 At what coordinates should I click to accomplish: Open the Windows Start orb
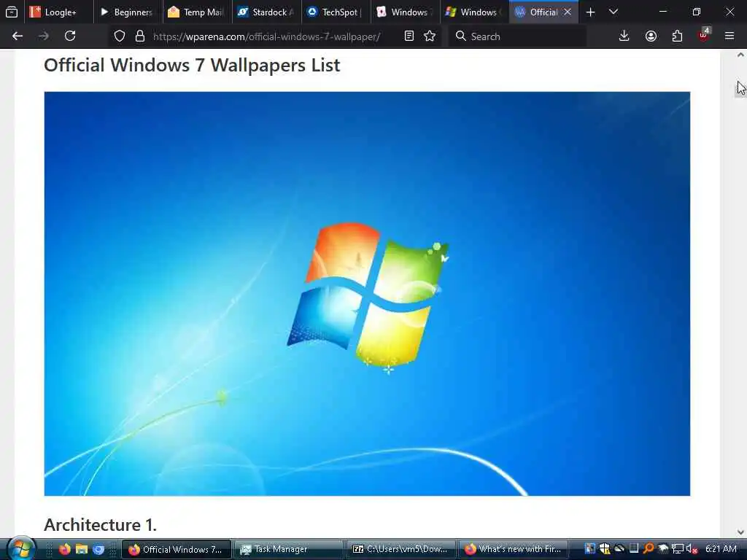pyautogui.click(x=21, y=548)
